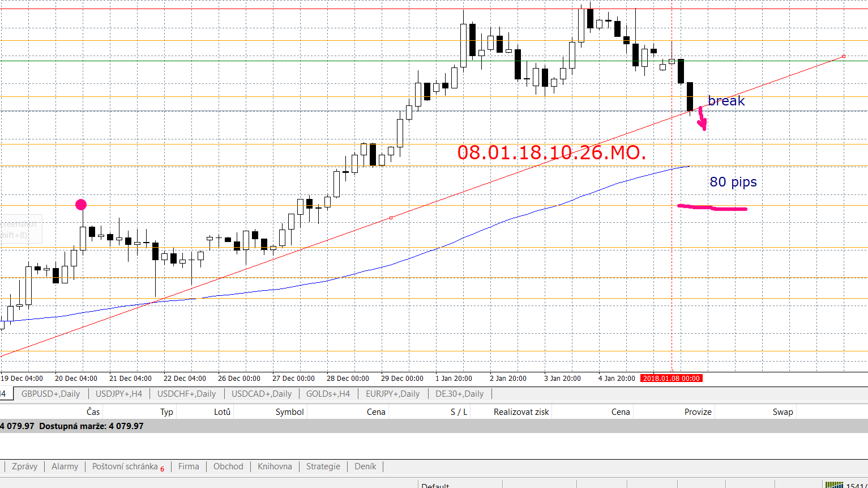868x488 pixels.
Task: Click the Swap column header
Action: 783,412
